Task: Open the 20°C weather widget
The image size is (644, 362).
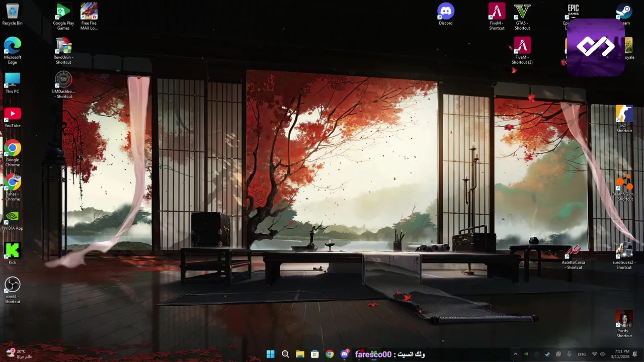Action: click(19, 354)
